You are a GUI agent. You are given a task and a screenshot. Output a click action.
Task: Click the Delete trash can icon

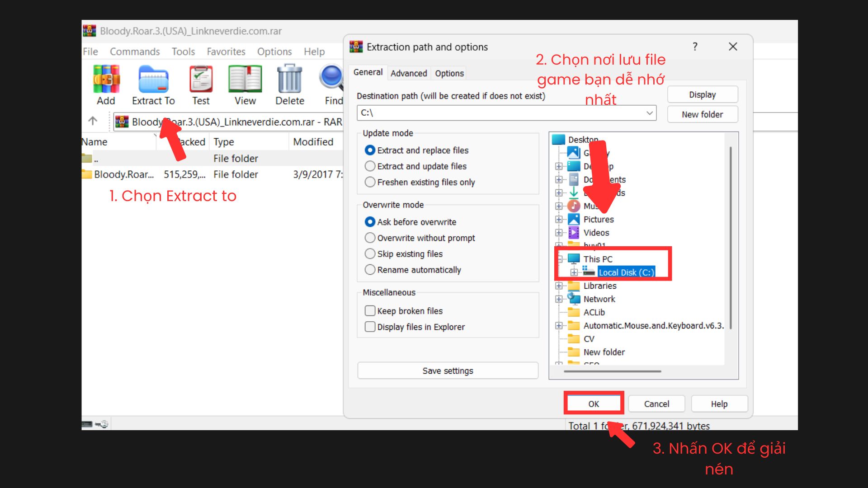click(289, 78)
